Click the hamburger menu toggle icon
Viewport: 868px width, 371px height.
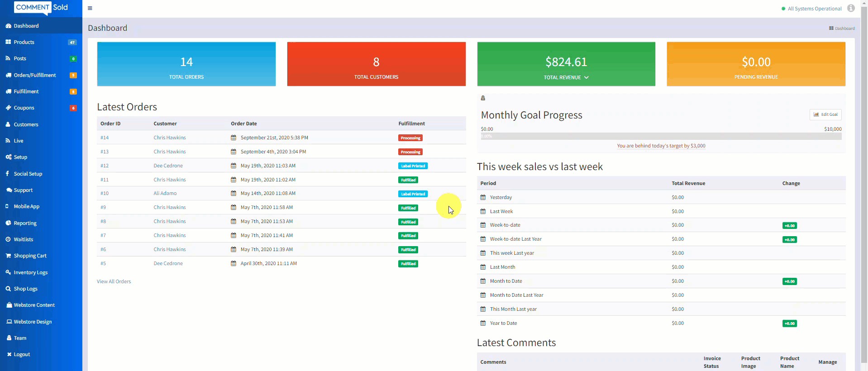tap(90, 8)
